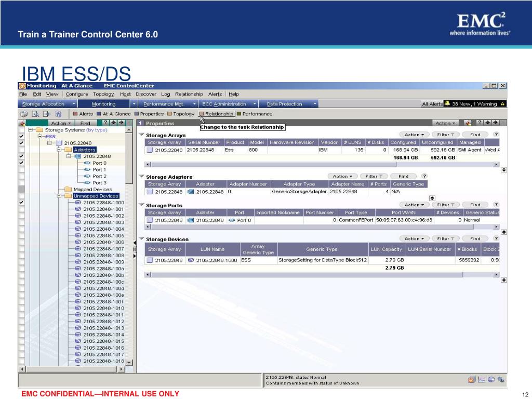Collapse the Storage Systems tree node
This screenshot has width=532, height=399.
[x=30, y=129]
